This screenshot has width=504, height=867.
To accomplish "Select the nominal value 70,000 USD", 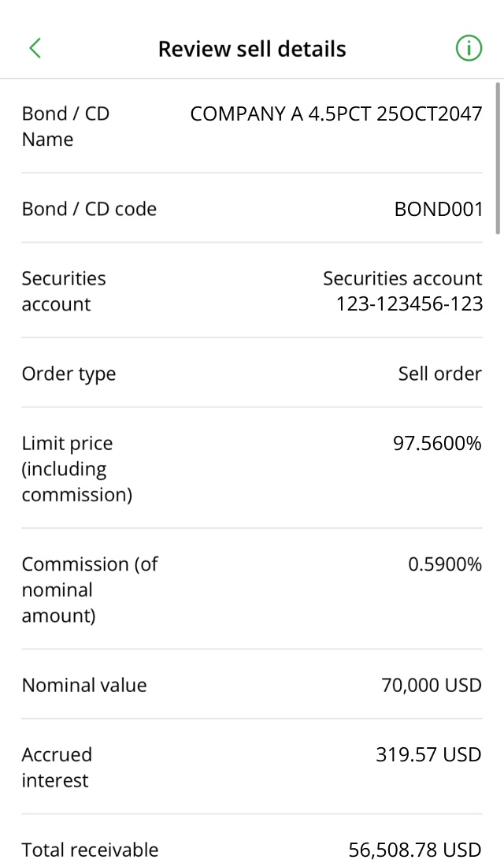I will pyautogui.click(x=432, y=685).
